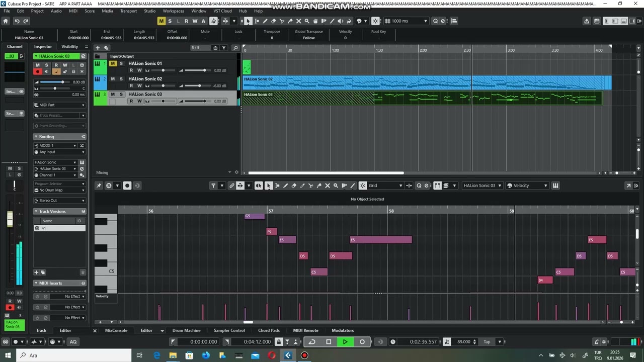Screen dimensions: 644x362
Task: Select the Play speaker tool in top toolbar
Action: click(x=341, y=21)
